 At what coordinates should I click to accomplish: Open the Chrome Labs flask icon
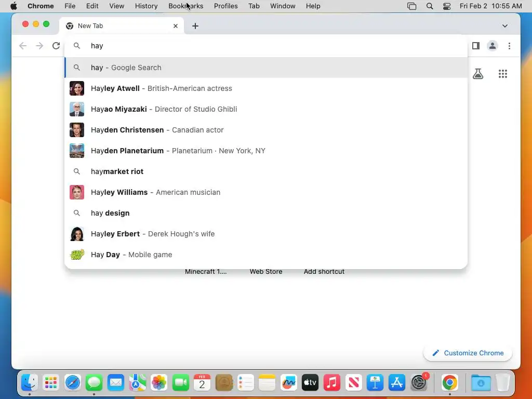pos(478,74)
